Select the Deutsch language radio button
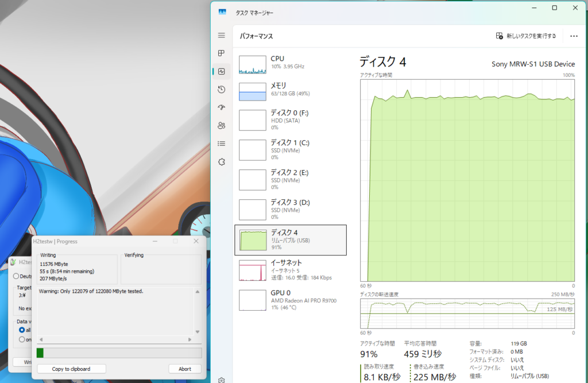Image resolution: width=588 pixels, height=383 pixels. tap(16, 276)
